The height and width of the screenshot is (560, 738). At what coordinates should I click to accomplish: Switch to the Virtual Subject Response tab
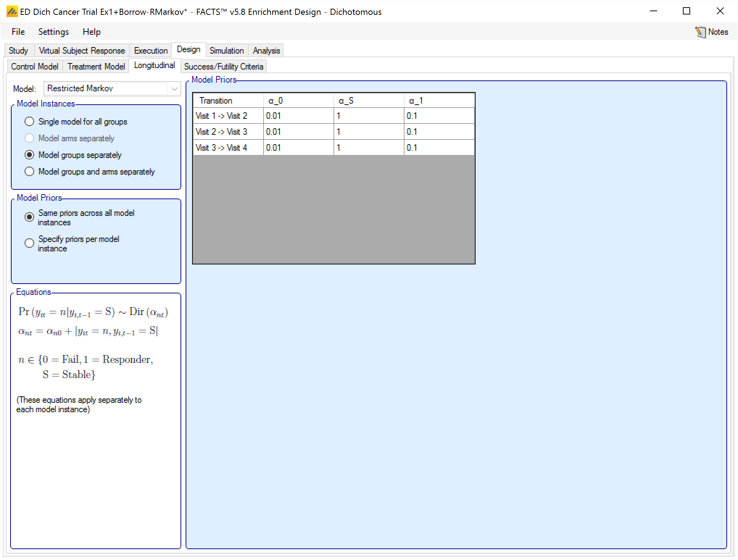(x=82, y=51)
